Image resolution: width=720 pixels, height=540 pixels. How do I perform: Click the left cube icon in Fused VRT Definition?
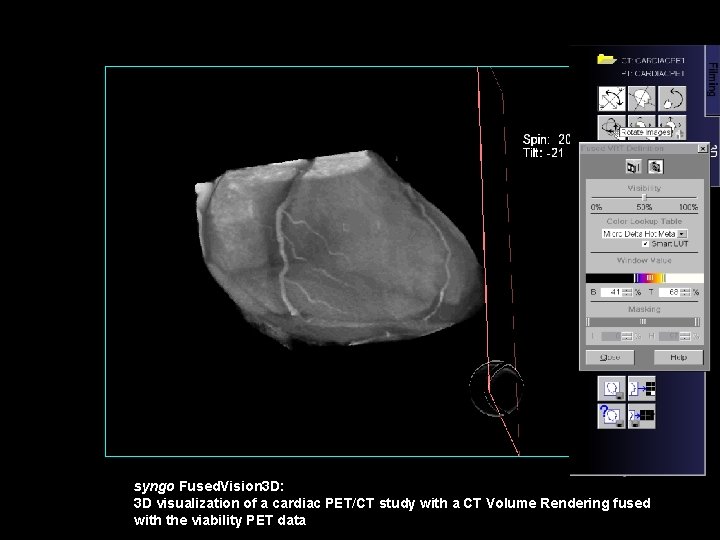click(x=633, y=167)
